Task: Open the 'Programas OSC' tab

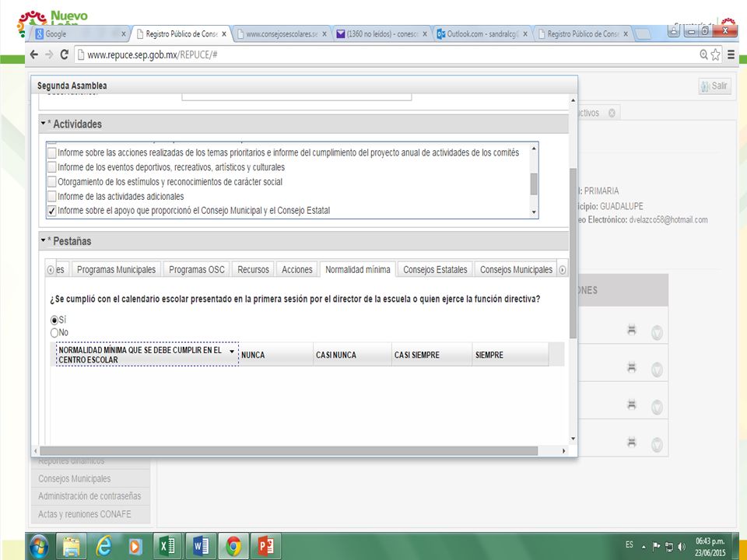Action: 197,270
